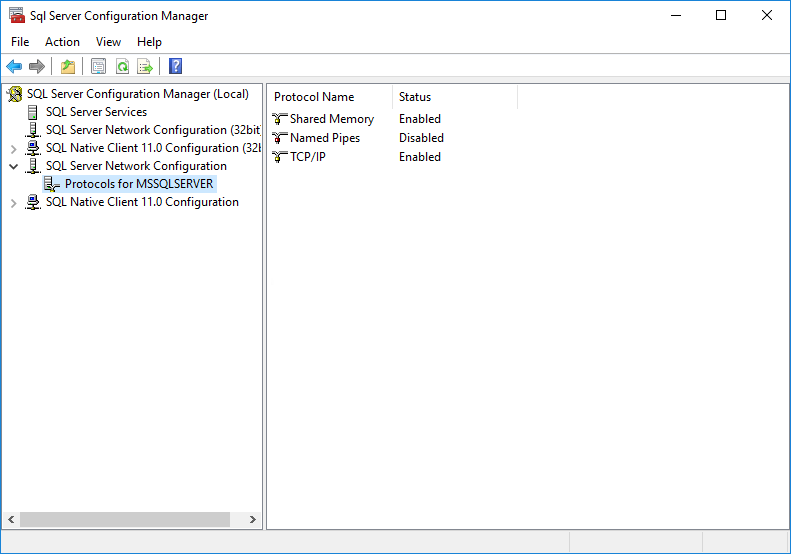Select SQL Server Network Configuration (32bit) label
This screenshot has width=791, height=554.
pos(153,130)
